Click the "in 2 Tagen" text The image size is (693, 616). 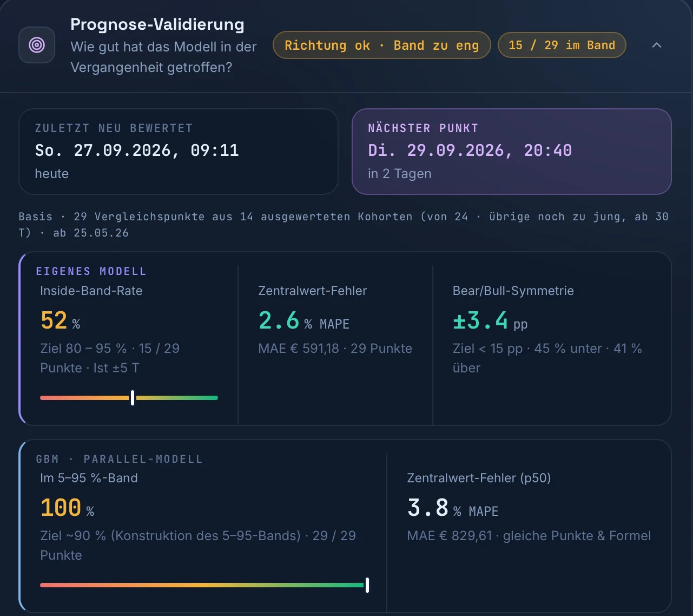(400, 174)
